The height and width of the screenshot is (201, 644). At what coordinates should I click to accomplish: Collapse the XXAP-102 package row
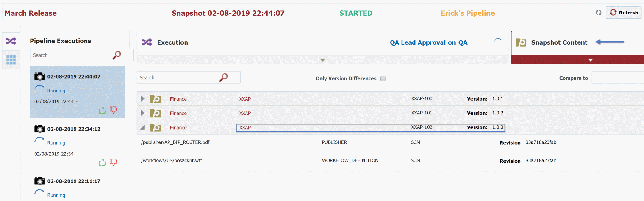pyautogui.click(x=142, y=127)
